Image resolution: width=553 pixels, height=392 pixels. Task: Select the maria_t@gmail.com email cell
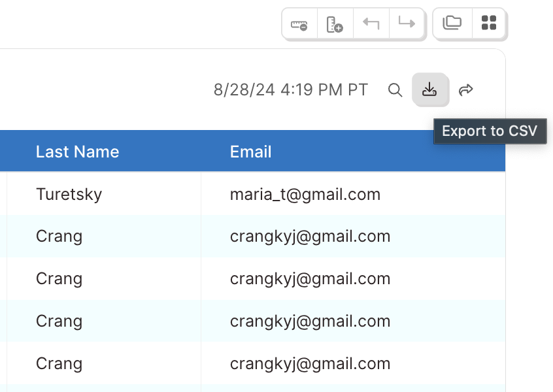click(x=353, y=194)
